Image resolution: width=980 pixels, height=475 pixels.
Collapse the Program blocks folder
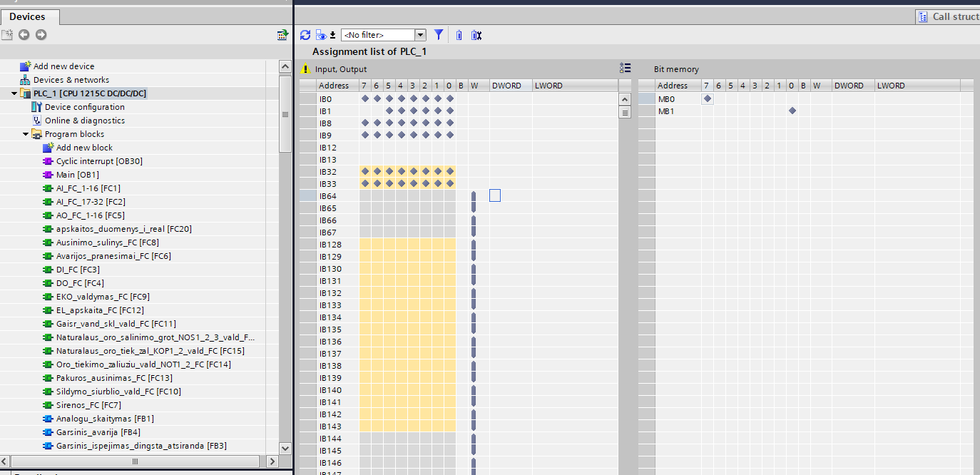click(x=26, y=134)
